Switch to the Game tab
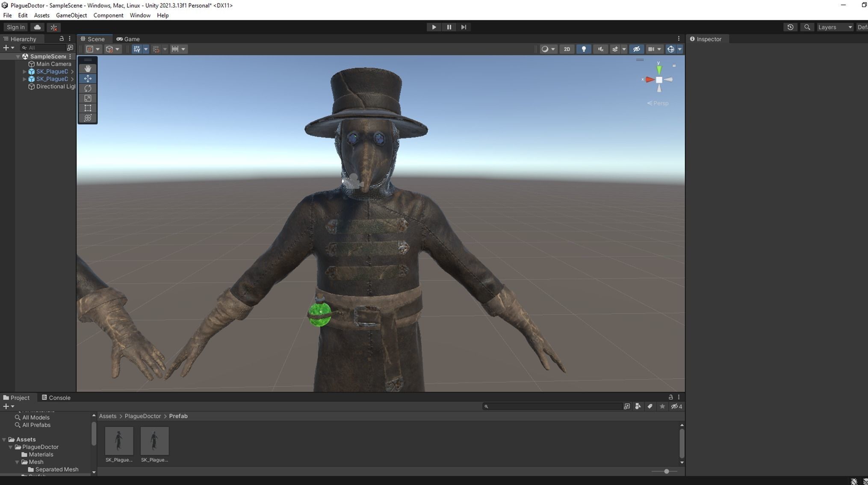This screenshot has height=485, width=868. click(128, 39)
